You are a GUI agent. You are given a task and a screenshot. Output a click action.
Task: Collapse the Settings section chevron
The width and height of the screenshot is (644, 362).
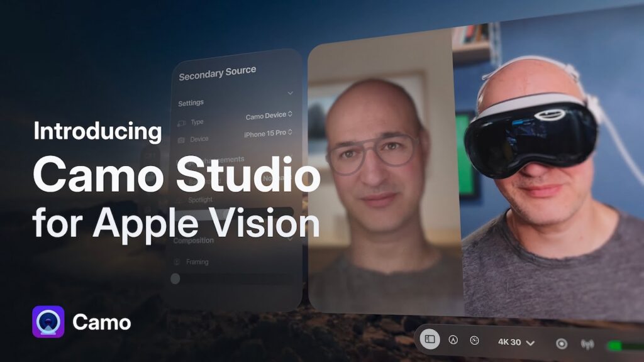[x=290, y=93]
